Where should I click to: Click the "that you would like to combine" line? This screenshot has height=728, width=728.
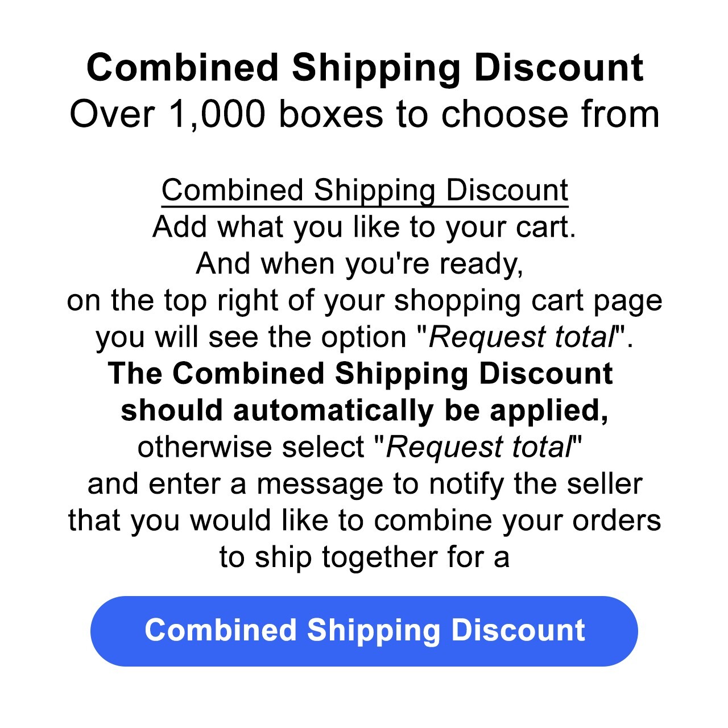point(365,520)
